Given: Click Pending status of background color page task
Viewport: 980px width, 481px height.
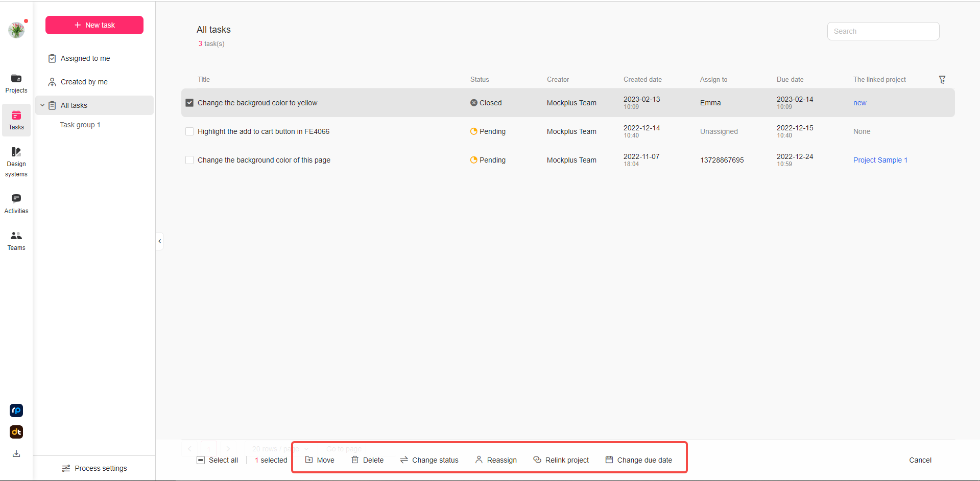Looking at the screenshot, I should pyautogui.click(x=488, y=160).
